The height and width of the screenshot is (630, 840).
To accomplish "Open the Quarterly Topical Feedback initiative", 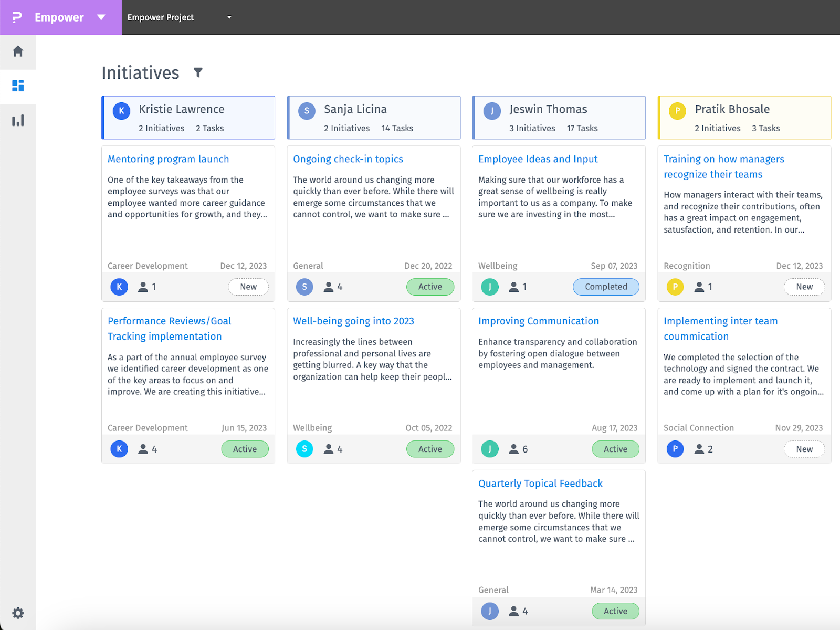I will tap(540, 483).
